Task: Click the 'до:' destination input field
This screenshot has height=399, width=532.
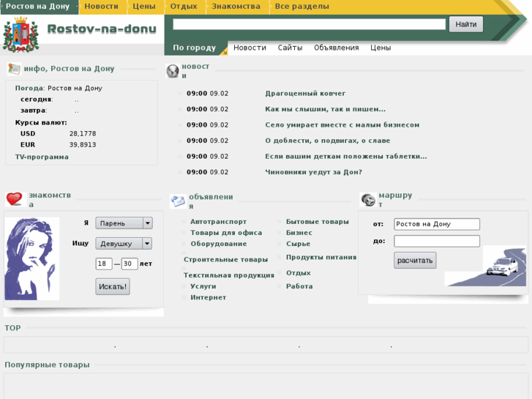Action: [437, 241]
